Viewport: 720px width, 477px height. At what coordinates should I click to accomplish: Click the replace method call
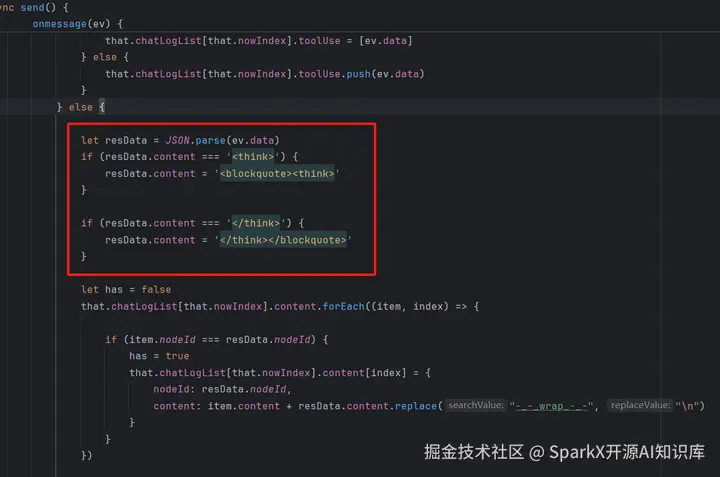pos(416,406)
